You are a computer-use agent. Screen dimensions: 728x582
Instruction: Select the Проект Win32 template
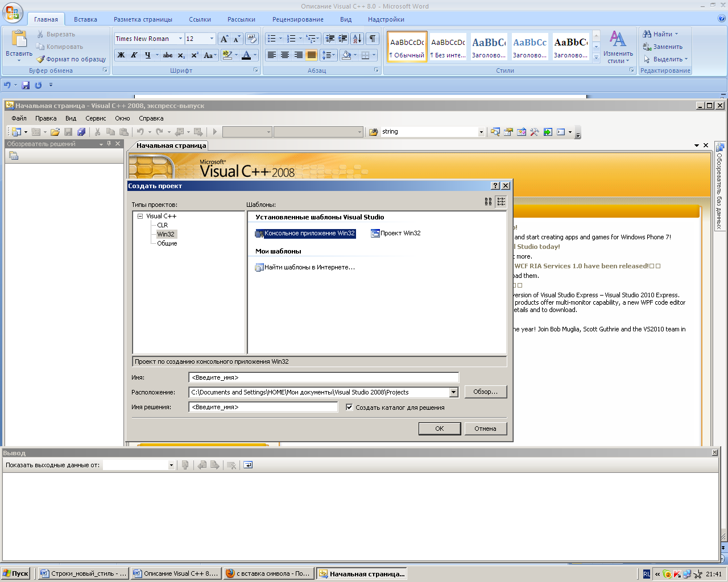[x=396, y=233]
